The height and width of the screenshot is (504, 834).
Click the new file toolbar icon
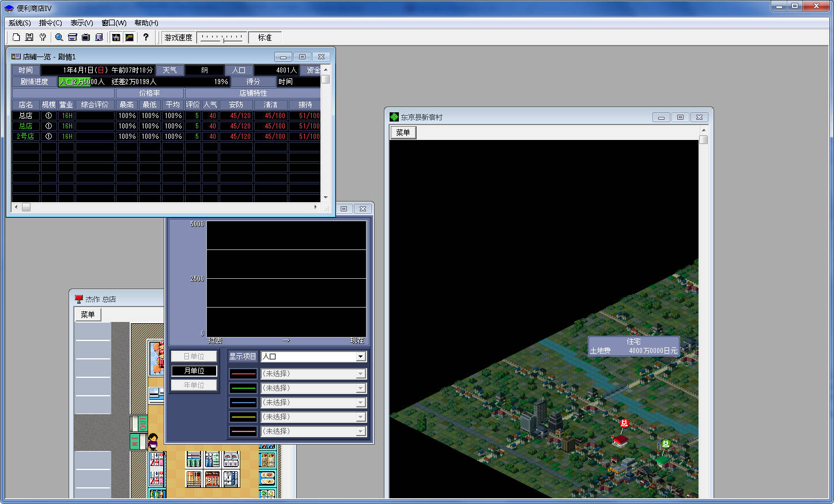(x=16, y=37)
